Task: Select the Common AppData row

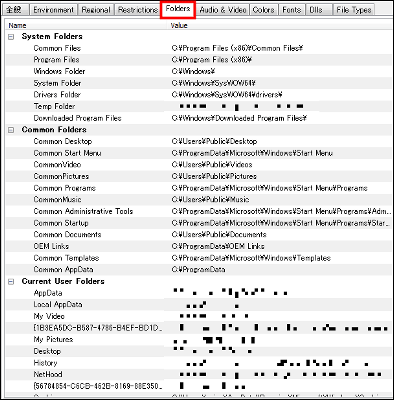Action: 199,270
